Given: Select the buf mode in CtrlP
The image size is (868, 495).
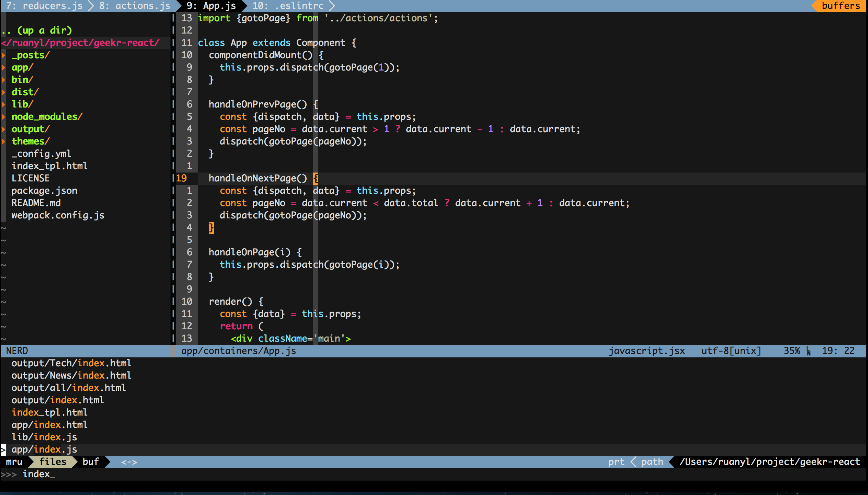Looking at the screenshot, I should pos(91,462).
